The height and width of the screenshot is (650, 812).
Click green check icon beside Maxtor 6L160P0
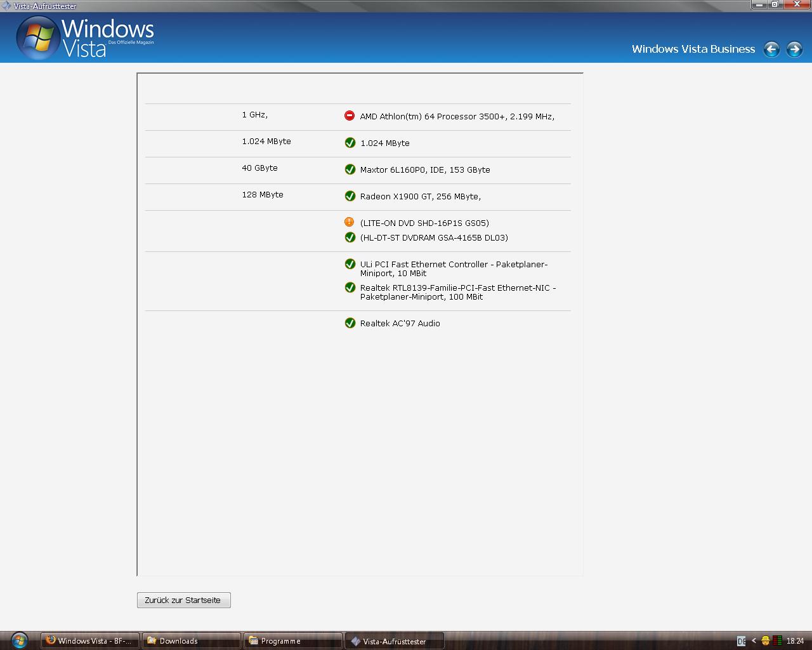350,169
